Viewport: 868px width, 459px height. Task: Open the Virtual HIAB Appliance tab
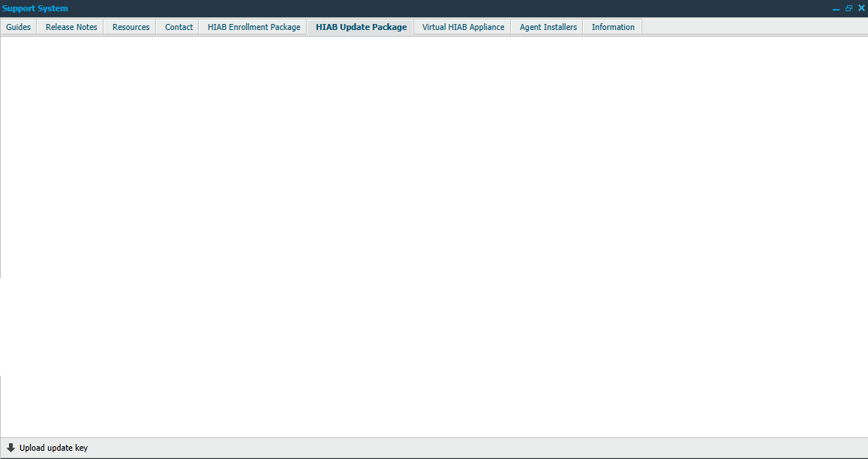coord(462,26)
